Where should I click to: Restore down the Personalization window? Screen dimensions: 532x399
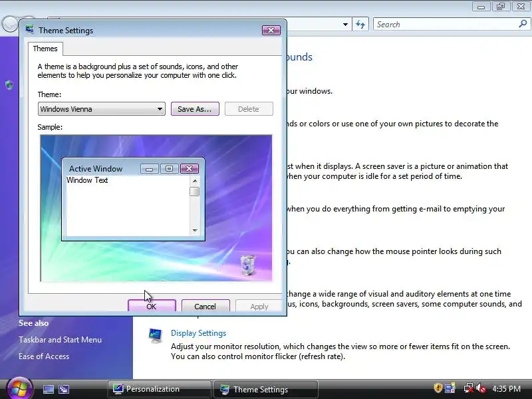tap(501, 7)
